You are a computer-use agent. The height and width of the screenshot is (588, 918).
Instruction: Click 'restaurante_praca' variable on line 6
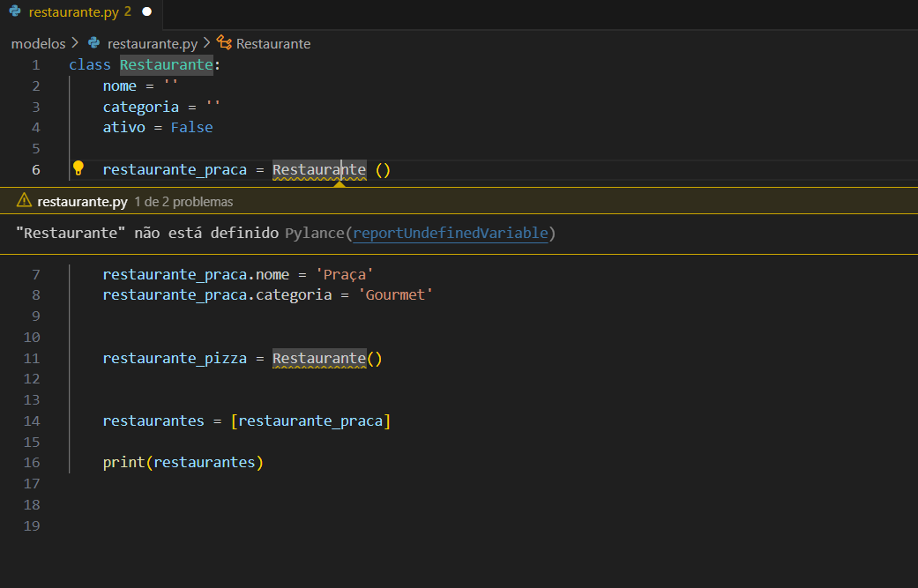(175, 169)
